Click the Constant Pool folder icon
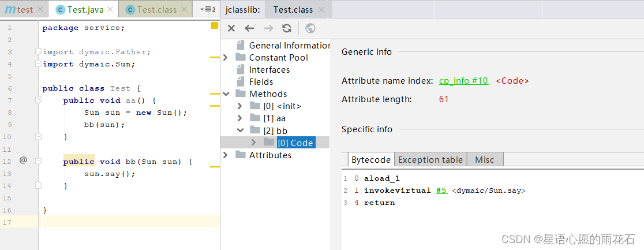The image size is (644, 250). [x=240, y=58]
